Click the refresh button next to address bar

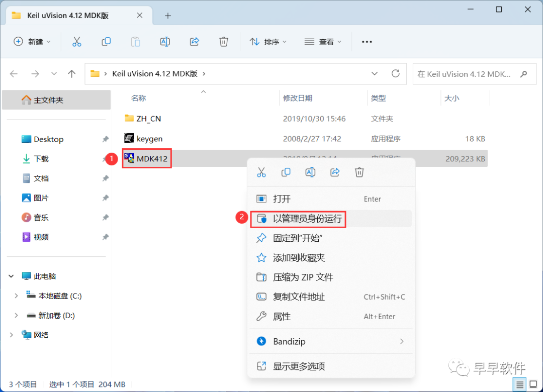point(395,73)
